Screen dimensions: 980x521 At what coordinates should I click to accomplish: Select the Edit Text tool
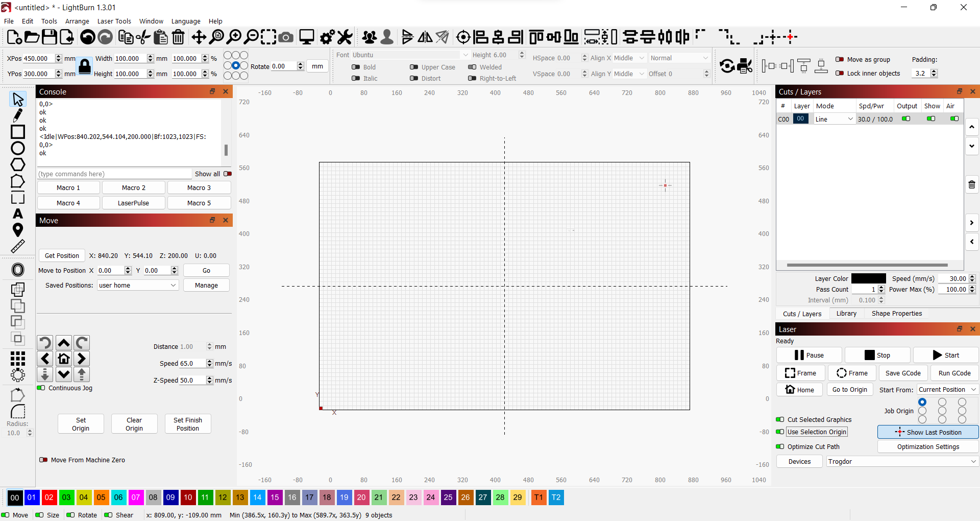coord(18,214)
